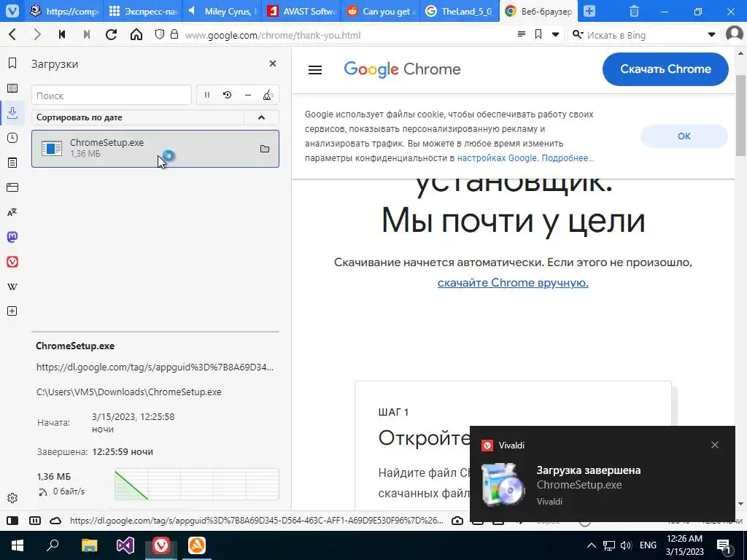Open the Notes panel

[12, 163]
